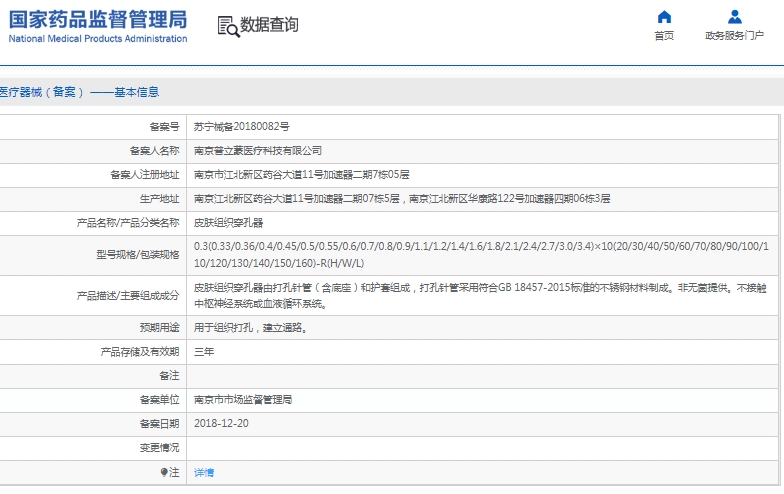
Task: Click the 备案单位 row label
Action: coord(160,400)
